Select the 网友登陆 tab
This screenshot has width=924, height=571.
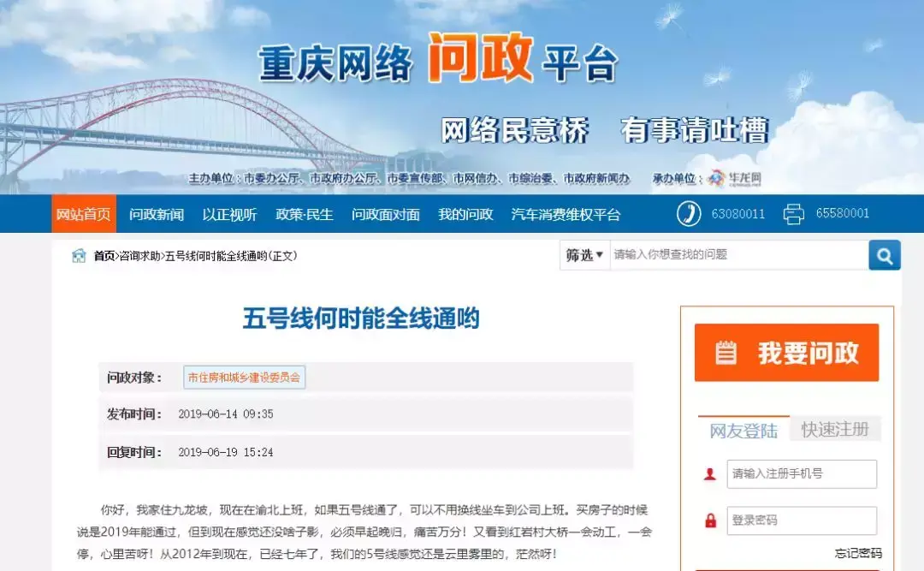click(x=743, y=431)
